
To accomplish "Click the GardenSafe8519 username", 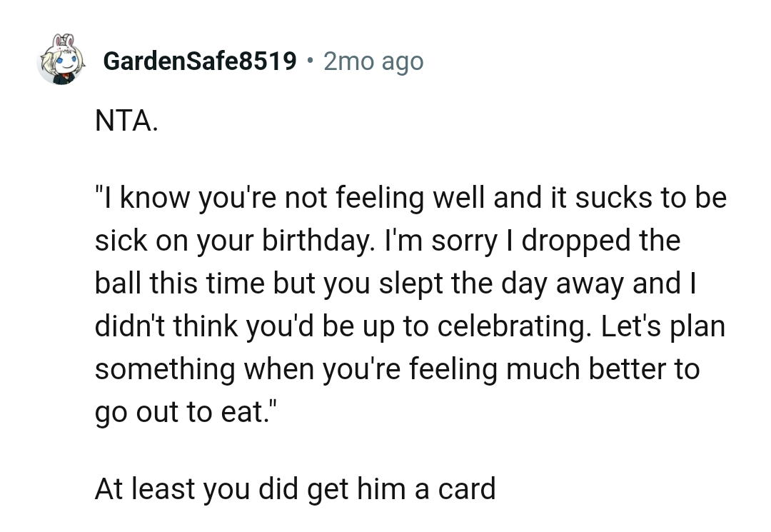I will coord(200,61).
